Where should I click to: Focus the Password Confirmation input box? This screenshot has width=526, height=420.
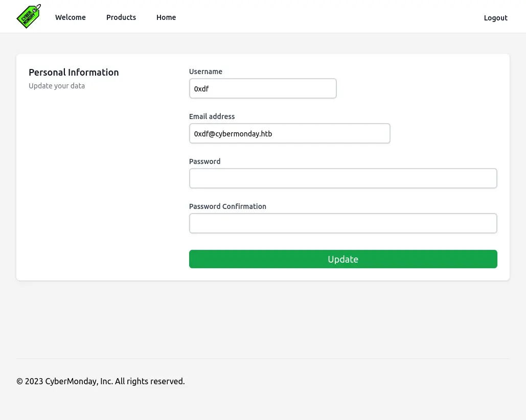[343, 223]
